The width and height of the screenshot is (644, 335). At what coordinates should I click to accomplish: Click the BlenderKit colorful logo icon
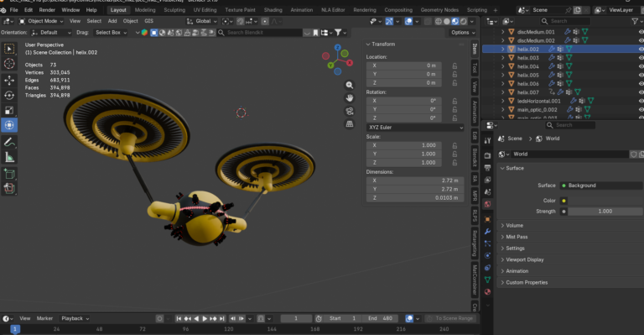pos(144,33)
